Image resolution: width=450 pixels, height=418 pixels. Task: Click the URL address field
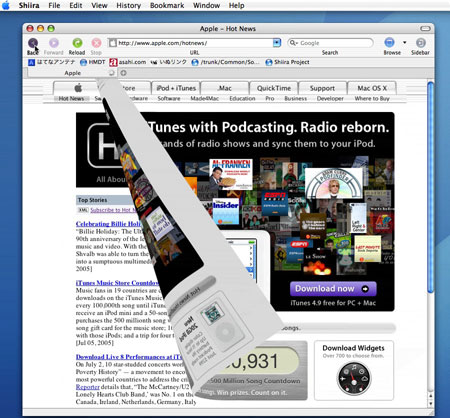pyautogui.click(x=195, y=43)
